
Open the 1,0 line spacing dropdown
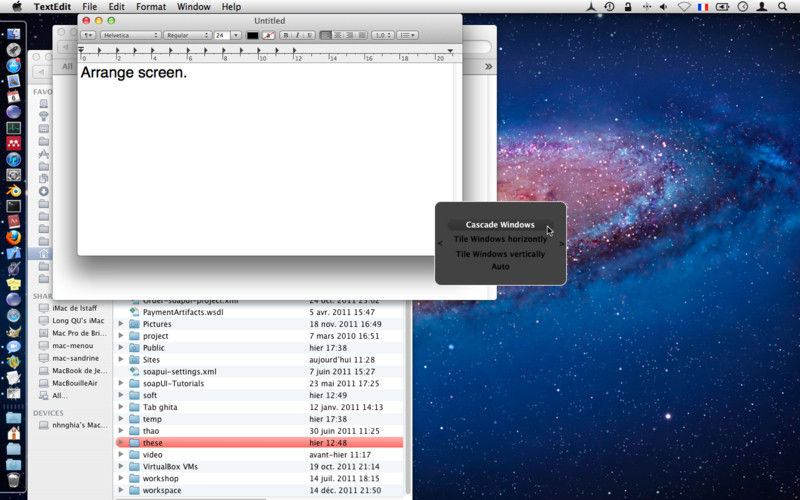pos(383,35)
